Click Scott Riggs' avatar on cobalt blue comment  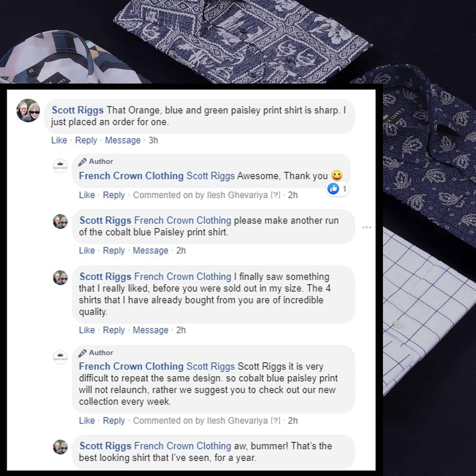click(x=60, y=222)
